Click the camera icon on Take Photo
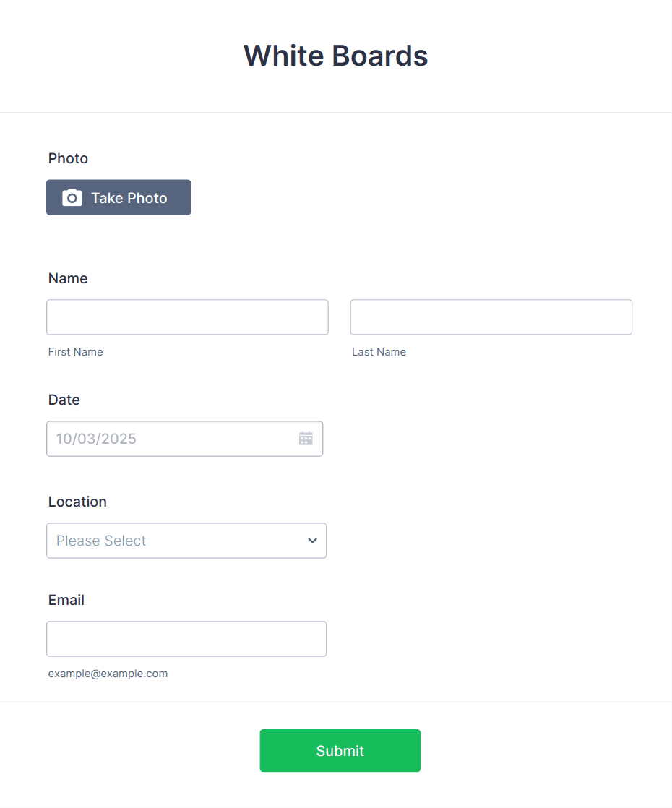 [72, 197]
